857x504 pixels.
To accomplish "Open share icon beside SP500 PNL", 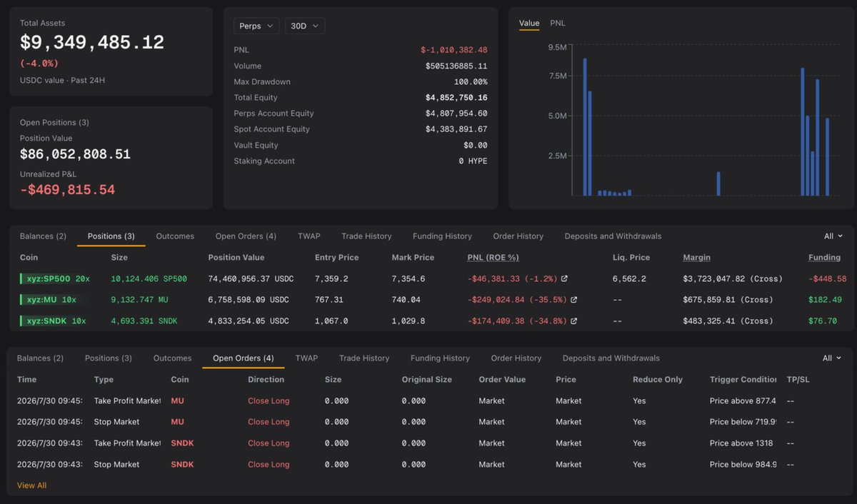I will tap(564, 279).
